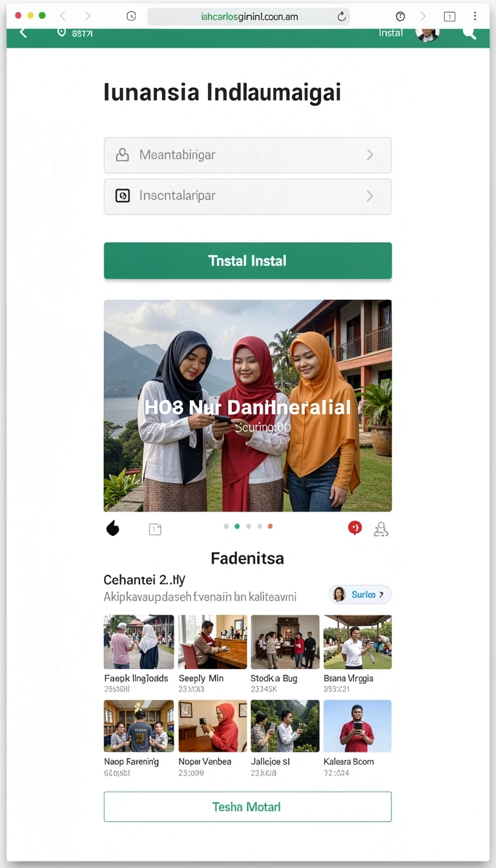Click the Fadenitsa section heading
Screen dimensions: 496x868
(247, 558)
